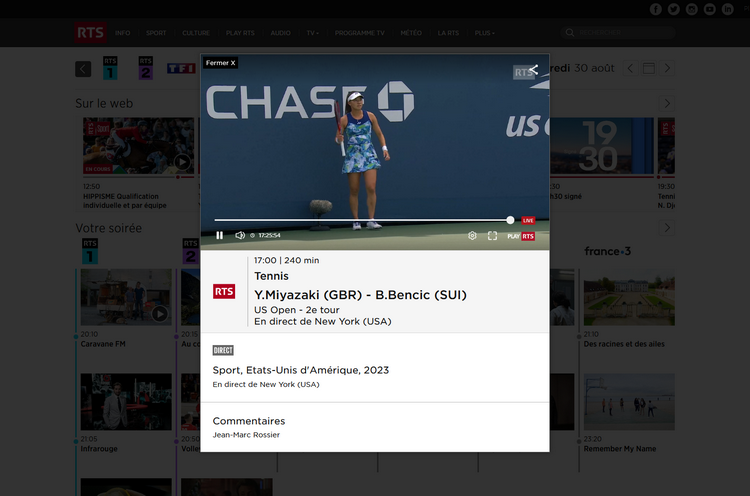Image resolution: width=750 pixels, height=496 pixels.
Task: Open the Twitter icon in the top bar
Action: [673, 9]
